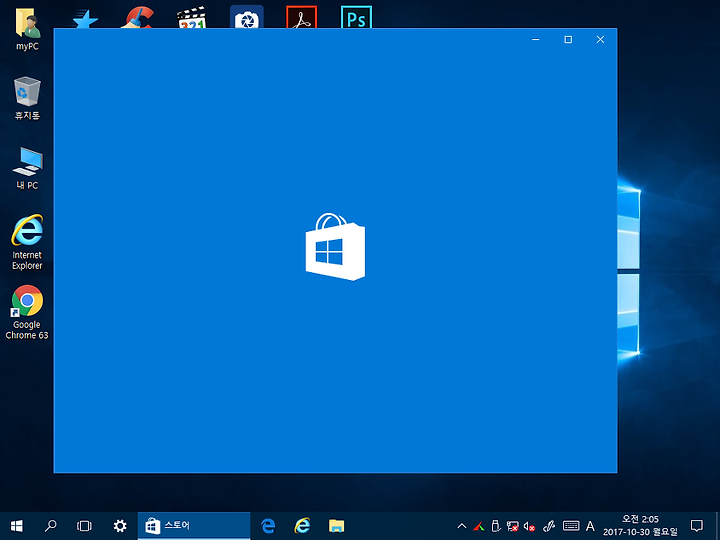The width and height of the screenshot is (720, 540).
Task: Show hidden system tray icons
Action: pyautogui.click(x=462, y=526)
